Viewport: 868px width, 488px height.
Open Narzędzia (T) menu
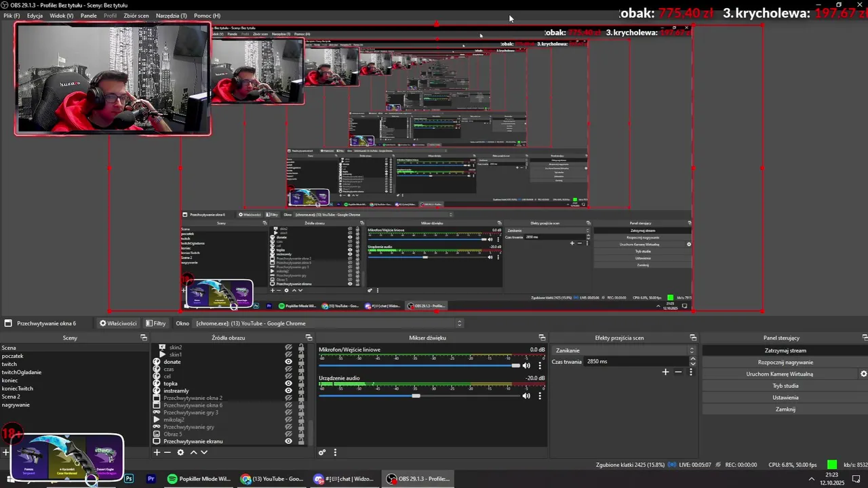[x=172, y=16]
